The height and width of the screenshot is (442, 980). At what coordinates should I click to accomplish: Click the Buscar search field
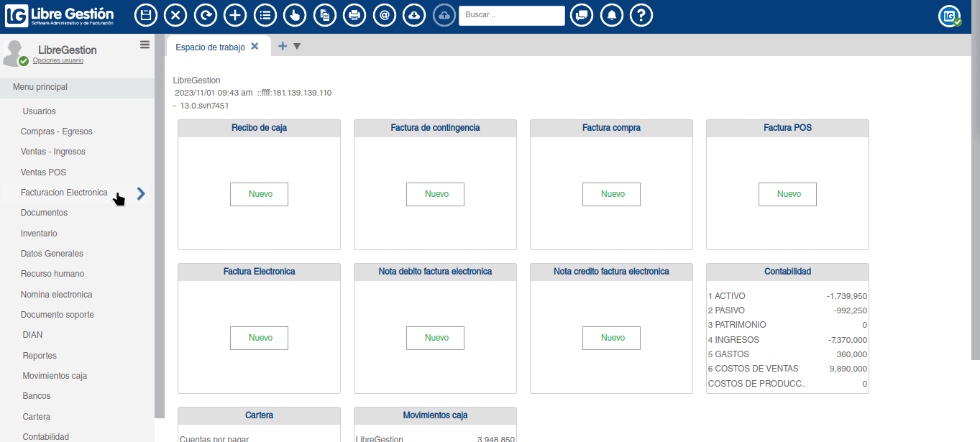pyautogui.click(x=511, y=15)
